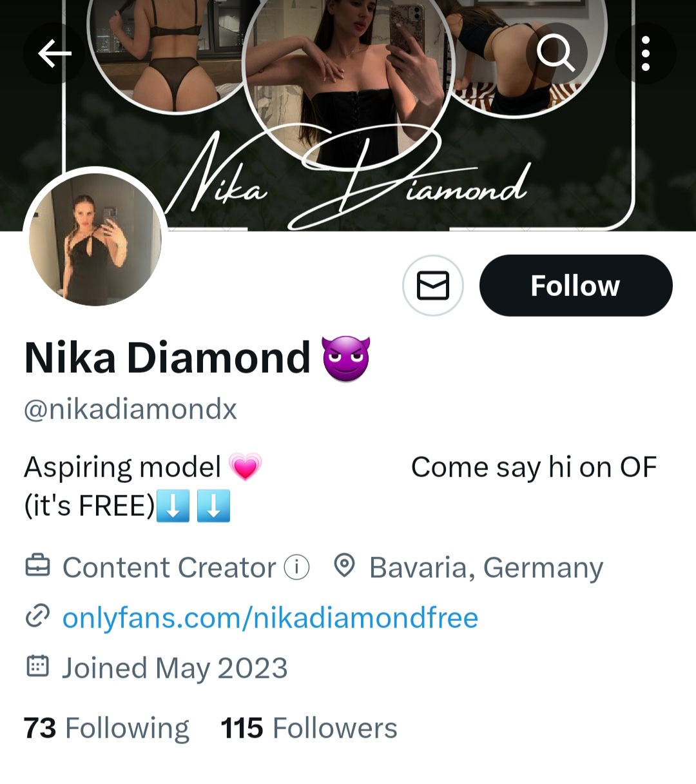Click the Bavaria, Germany location text
696x784 pixels.
(486, 567)
